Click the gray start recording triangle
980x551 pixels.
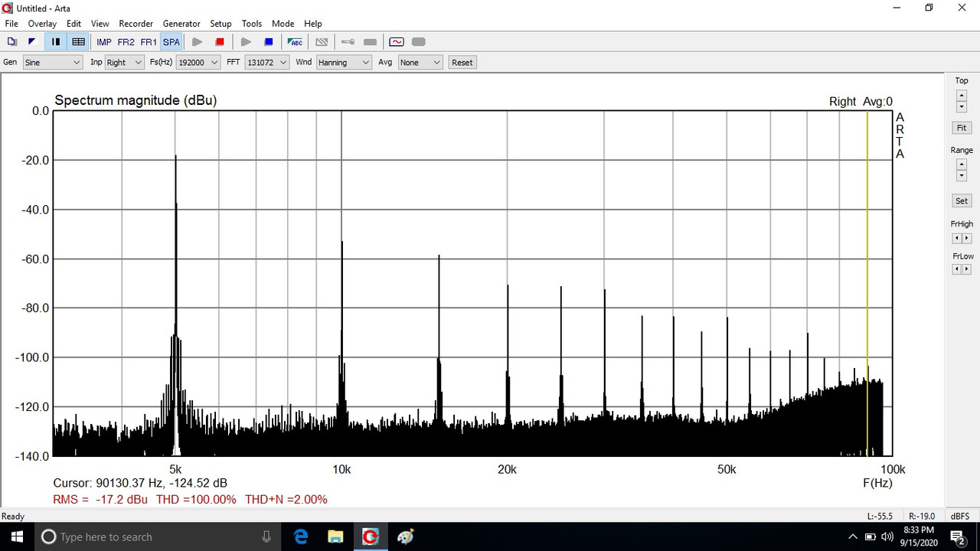coord(198,42)
